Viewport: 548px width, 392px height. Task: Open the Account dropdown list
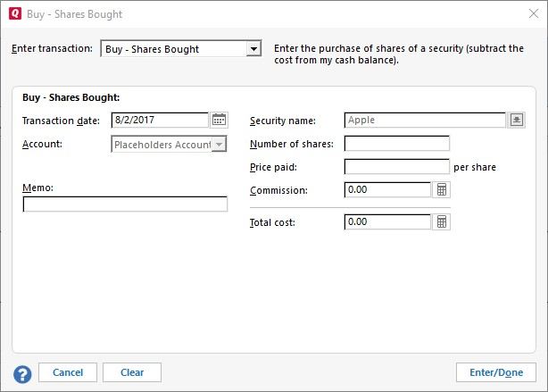tap(220, 144)
